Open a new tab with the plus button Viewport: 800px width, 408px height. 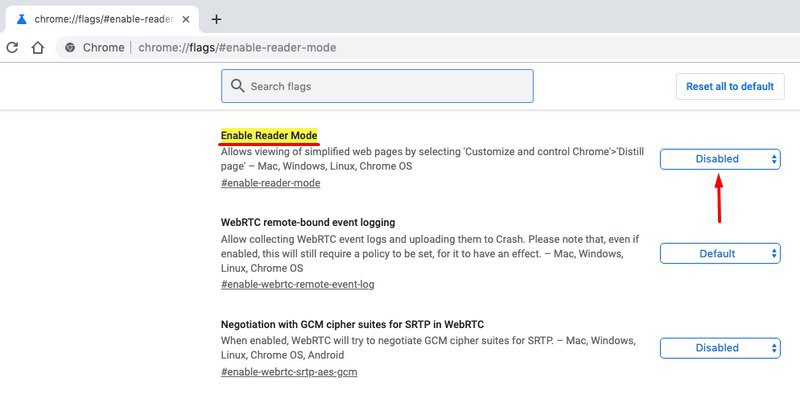click(x=216, y=19)
